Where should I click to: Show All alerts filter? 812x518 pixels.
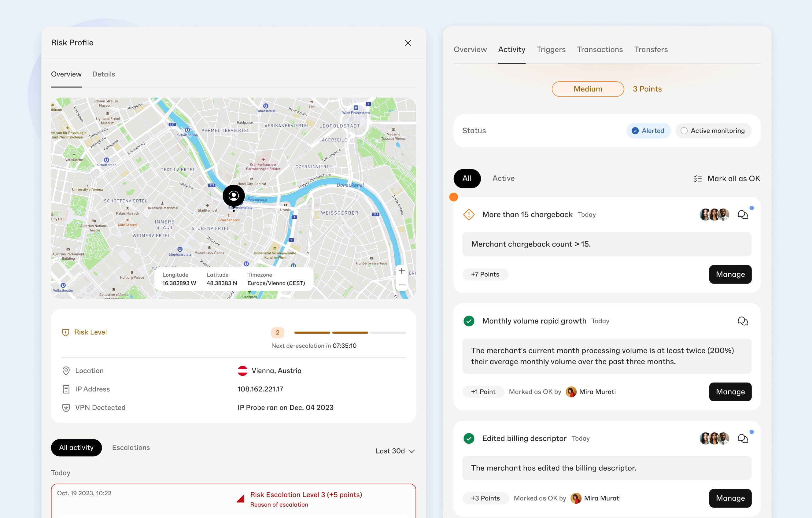pyautogui.click(x=467, y=178)
